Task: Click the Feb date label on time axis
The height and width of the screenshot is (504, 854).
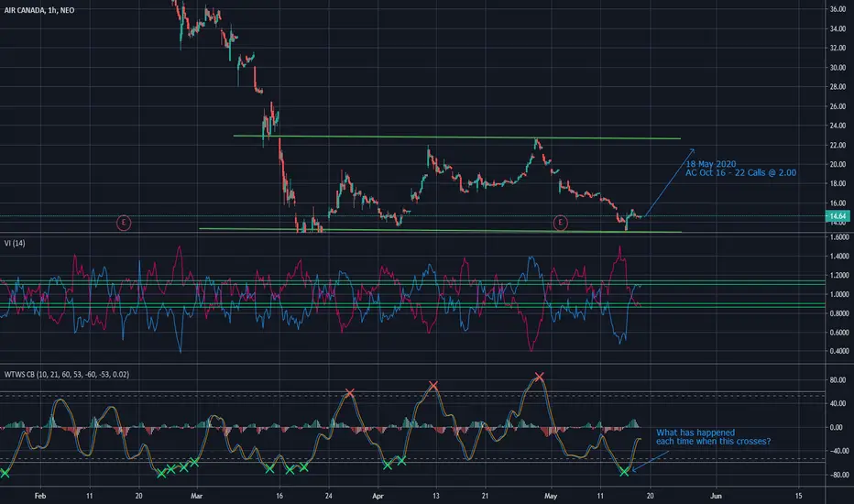Action: click(39, 496)
